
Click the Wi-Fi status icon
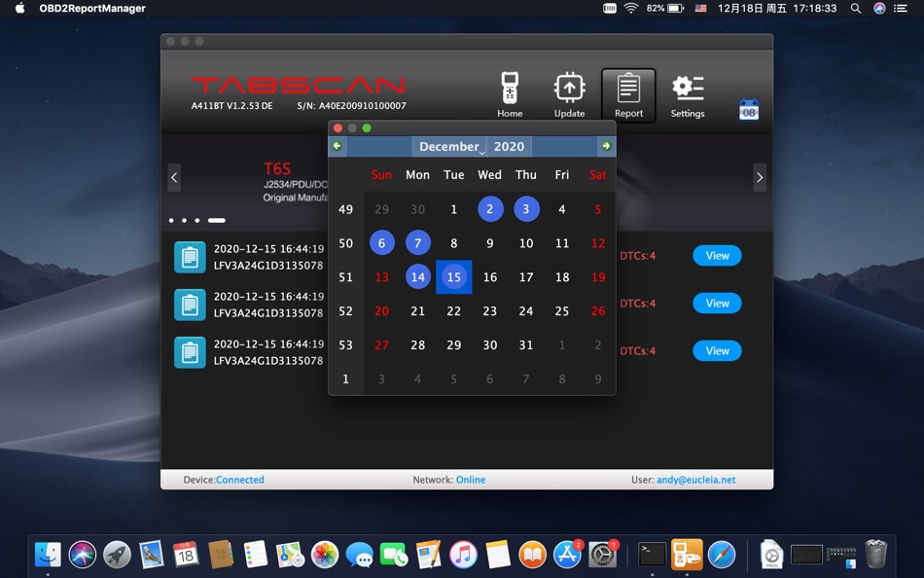[x=631, y=8]
